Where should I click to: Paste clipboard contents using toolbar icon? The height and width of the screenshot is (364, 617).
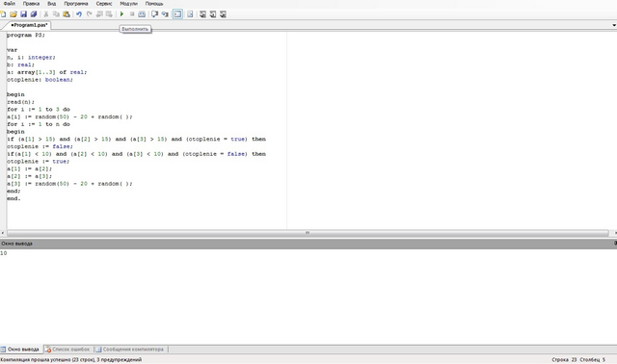tap(67, 14)
